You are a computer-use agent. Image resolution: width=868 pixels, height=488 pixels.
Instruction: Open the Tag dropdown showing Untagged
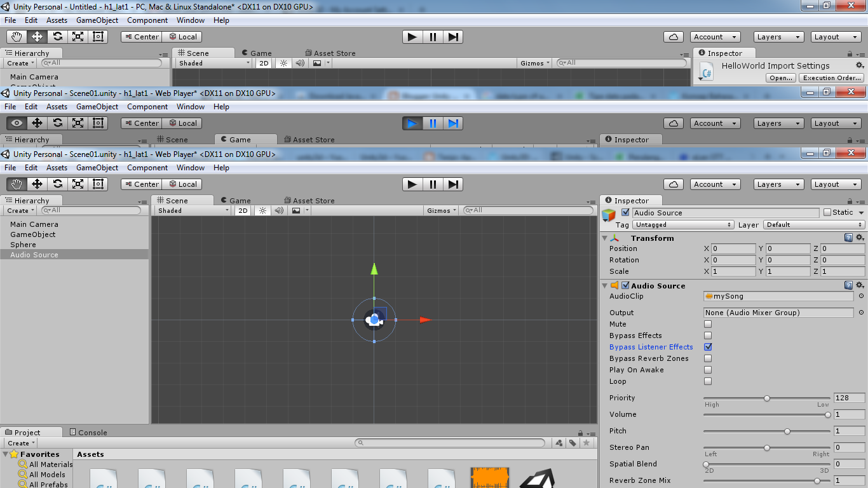pos(683,224)
